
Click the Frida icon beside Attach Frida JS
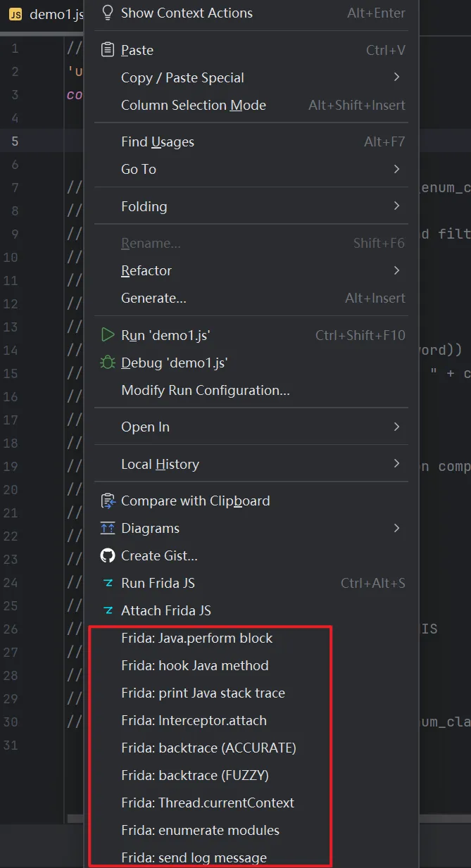coord(108,610)
